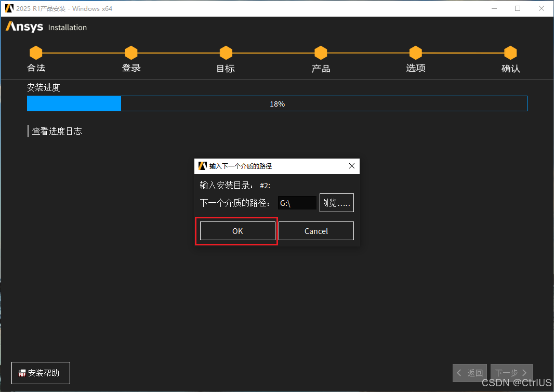Image resolution: width=554 pixels, height=392 pixels.
Task: Maximize the 2025 R1 installer window
Action: pyautogui.click(x=518, y=8)
